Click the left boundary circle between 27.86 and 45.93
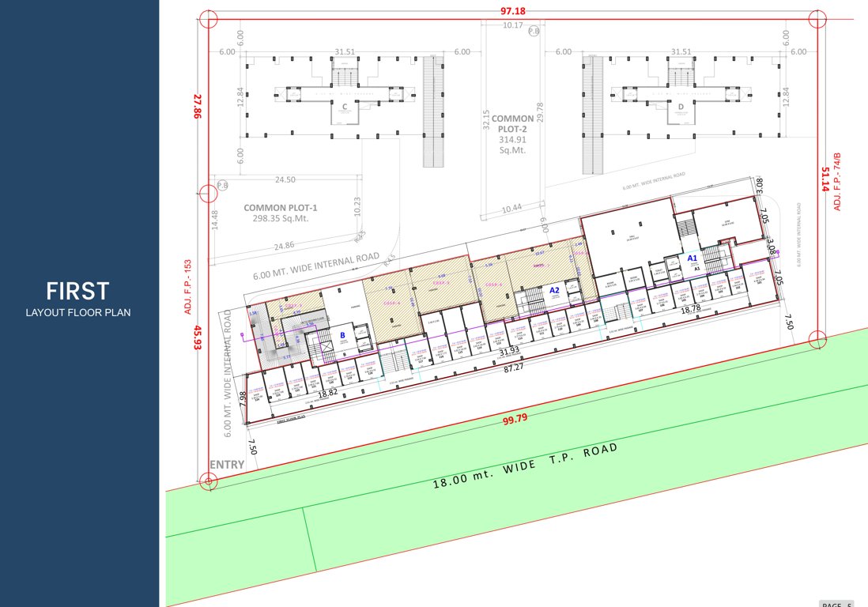Viewport: 868px width, 607px height. (208, 192)
